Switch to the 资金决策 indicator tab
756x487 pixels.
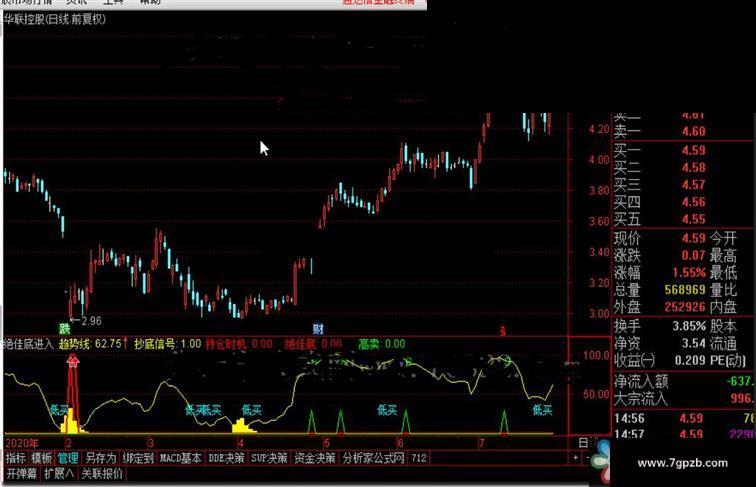point(315,458)
